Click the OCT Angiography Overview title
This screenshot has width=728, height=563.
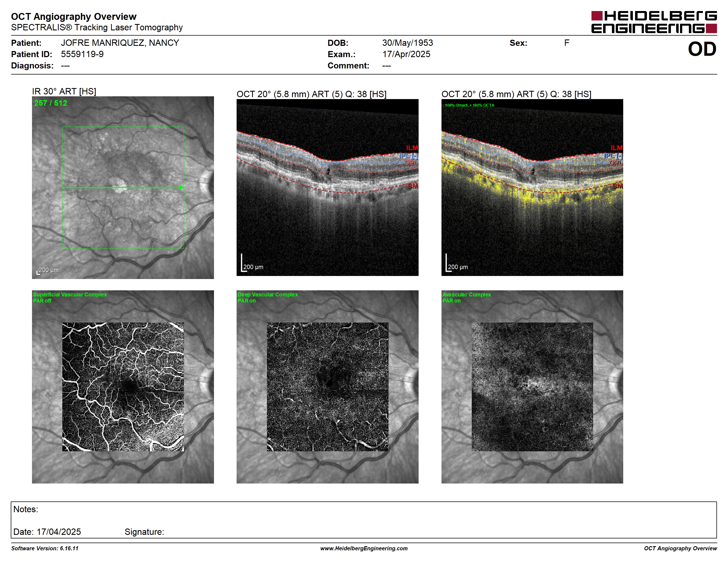(74, 16)
